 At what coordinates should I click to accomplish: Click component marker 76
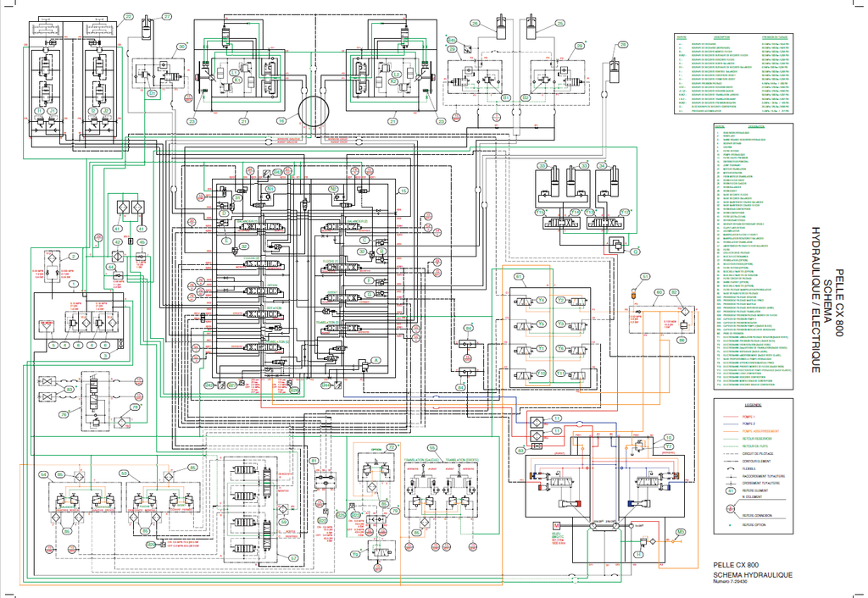(x=64, y=414)
